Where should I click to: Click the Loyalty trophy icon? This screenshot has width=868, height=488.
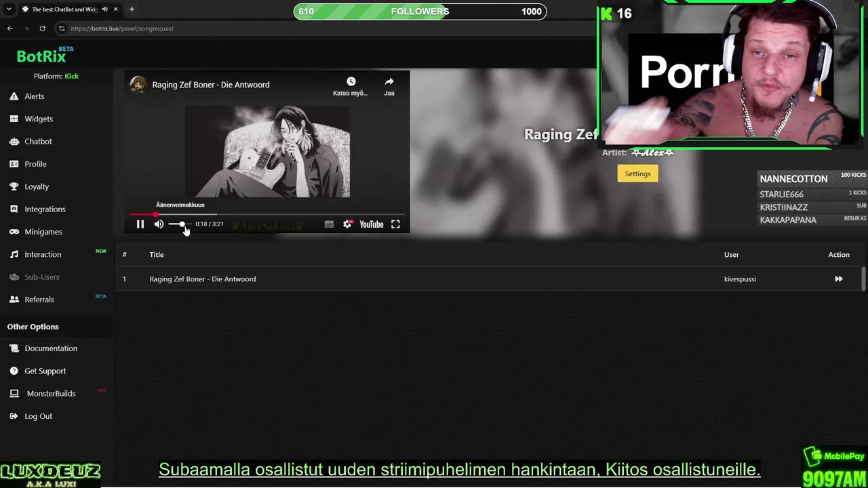pos(14,186)
